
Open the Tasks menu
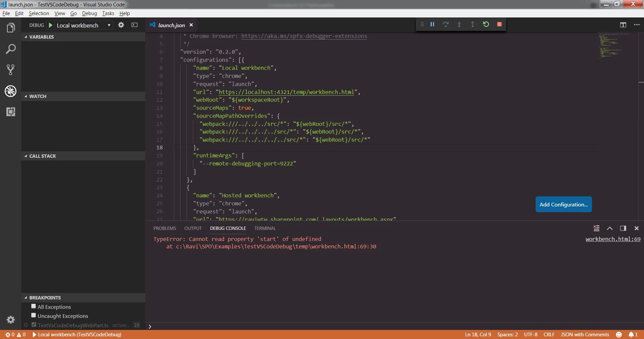[x=108, y=13]
